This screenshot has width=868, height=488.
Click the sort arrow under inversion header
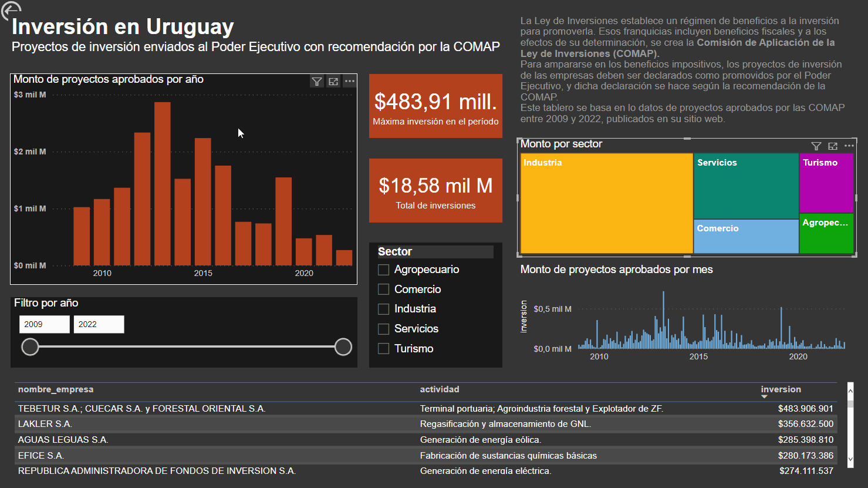pyautogui.click(x=764, y=396)
